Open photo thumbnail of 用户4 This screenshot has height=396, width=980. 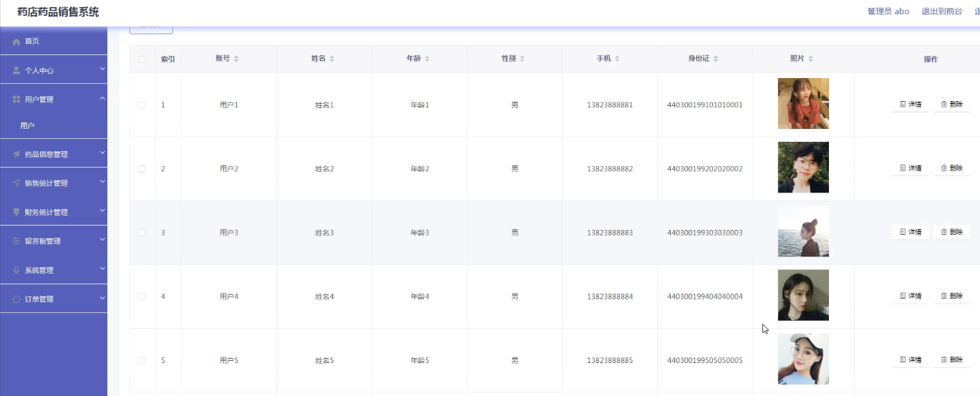[x=803, y=295]
